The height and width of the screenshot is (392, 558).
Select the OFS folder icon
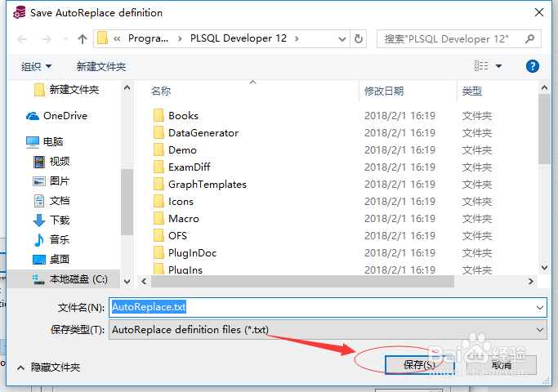pyautogui.click(x=158, y=235)
